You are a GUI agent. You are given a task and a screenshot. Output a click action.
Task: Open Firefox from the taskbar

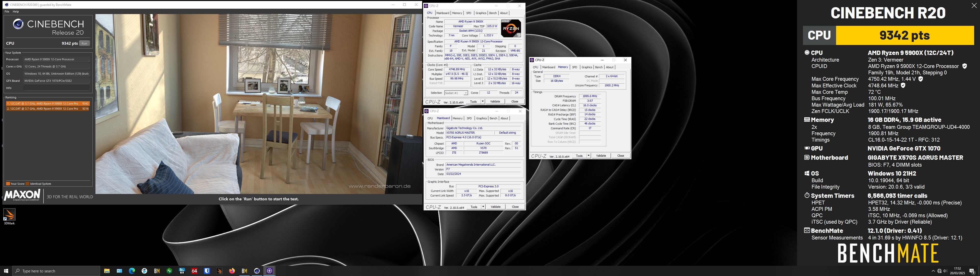tap(232, 271)
